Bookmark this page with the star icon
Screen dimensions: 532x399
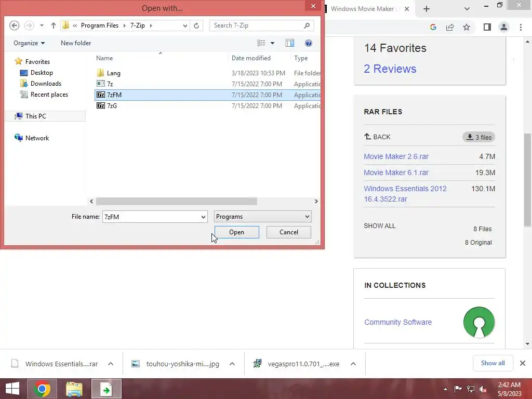pos(467,27)
